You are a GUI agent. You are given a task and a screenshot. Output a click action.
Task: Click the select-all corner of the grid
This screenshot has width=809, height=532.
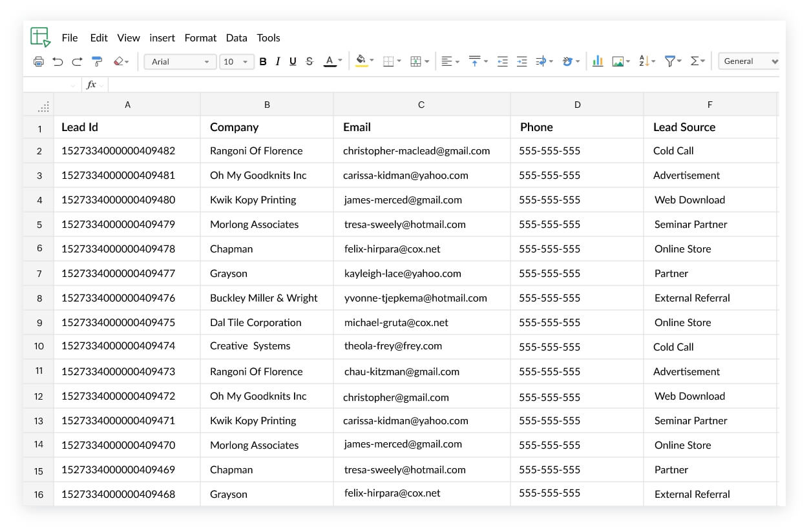coord(39,105)
